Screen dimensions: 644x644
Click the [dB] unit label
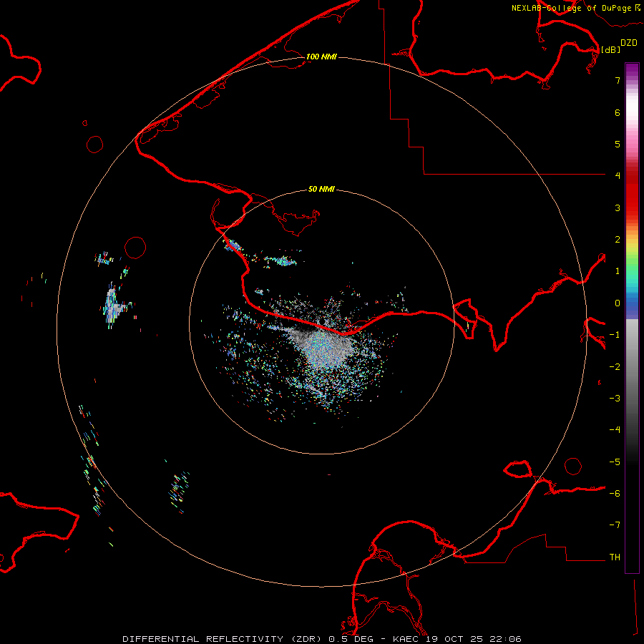pos(610,49)
